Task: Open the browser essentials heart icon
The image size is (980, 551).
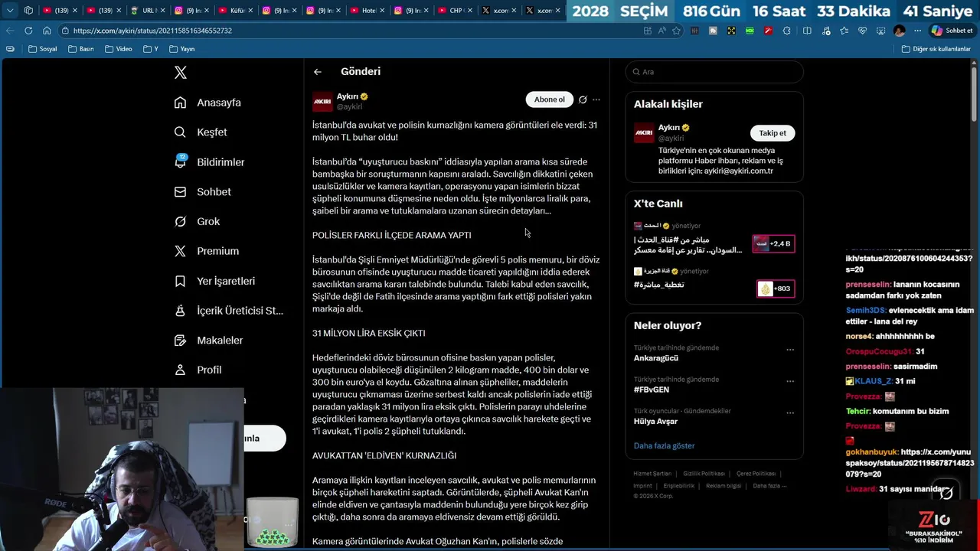Action: click(862, 31)
